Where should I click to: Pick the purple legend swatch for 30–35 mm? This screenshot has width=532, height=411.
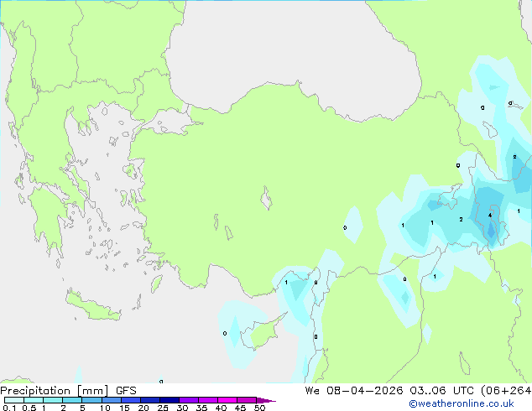pos(189,400)
